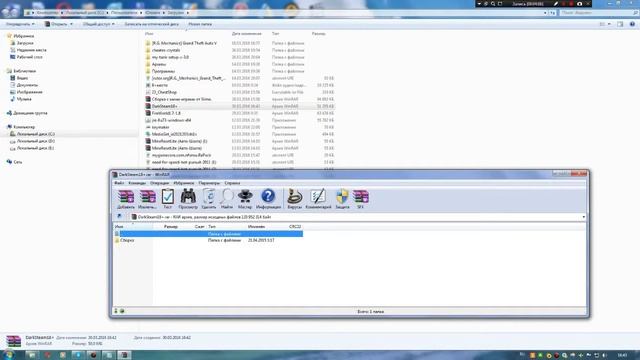Open the Команды menu in WinRAR
The height and width of the screenshot is (360, 640).
[x=137, y=183]
